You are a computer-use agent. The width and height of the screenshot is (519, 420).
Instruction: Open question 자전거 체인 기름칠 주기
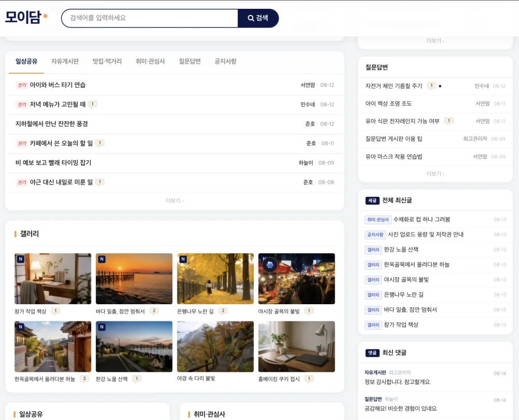(x=394, y=86)
